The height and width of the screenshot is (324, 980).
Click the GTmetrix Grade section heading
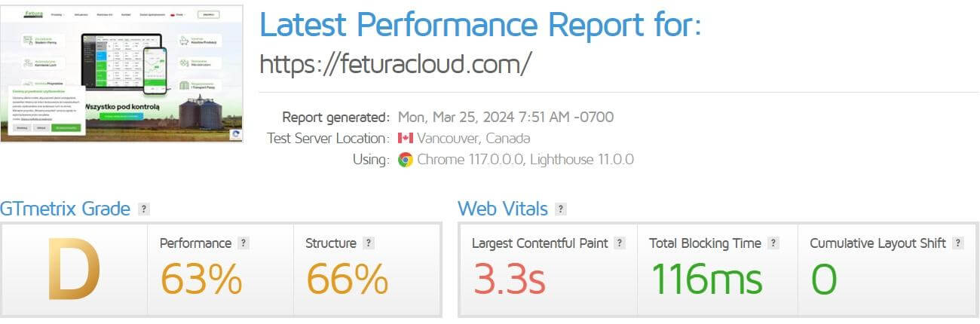(65, 209)
